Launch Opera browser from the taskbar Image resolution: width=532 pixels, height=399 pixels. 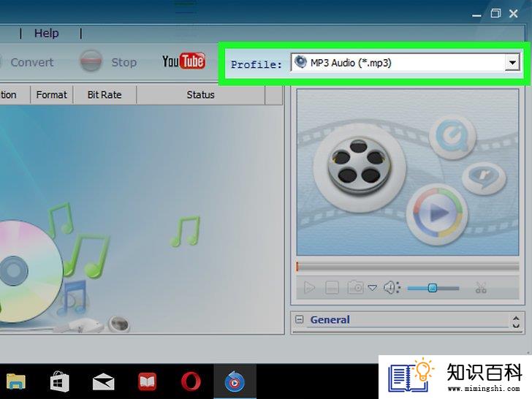[x=191, y=381]
